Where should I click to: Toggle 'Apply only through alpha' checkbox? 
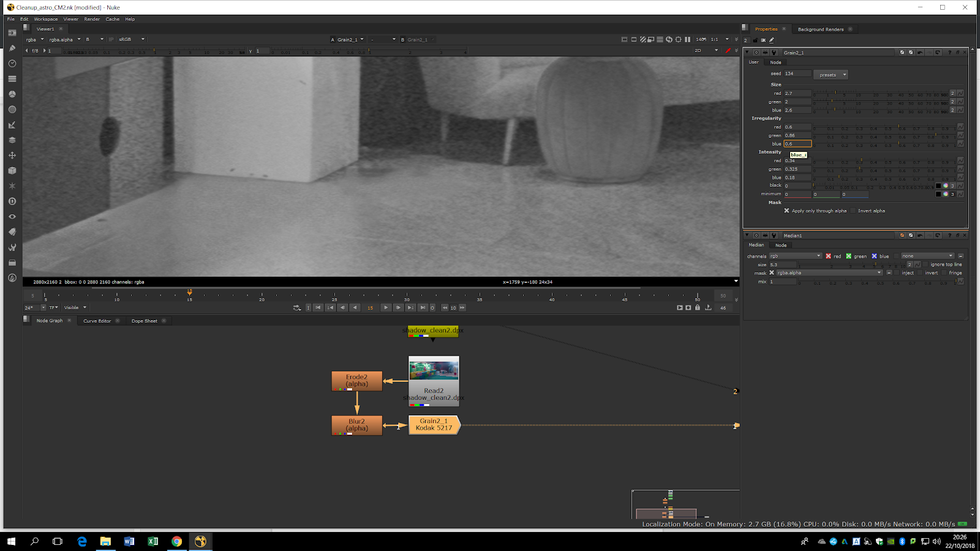pos(786,211)
